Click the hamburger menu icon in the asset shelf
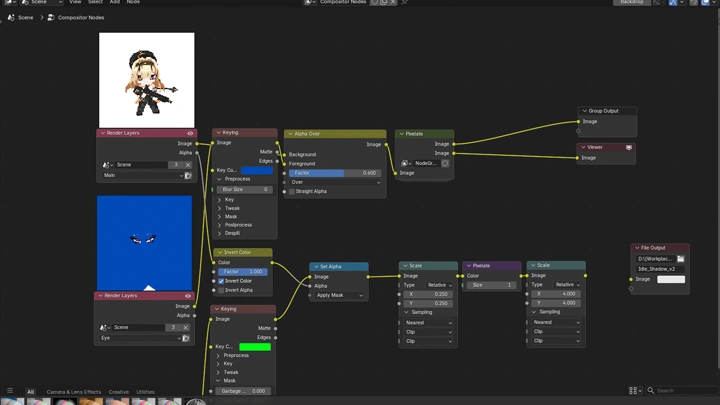 pyautogui.click(x=10, y=391)
